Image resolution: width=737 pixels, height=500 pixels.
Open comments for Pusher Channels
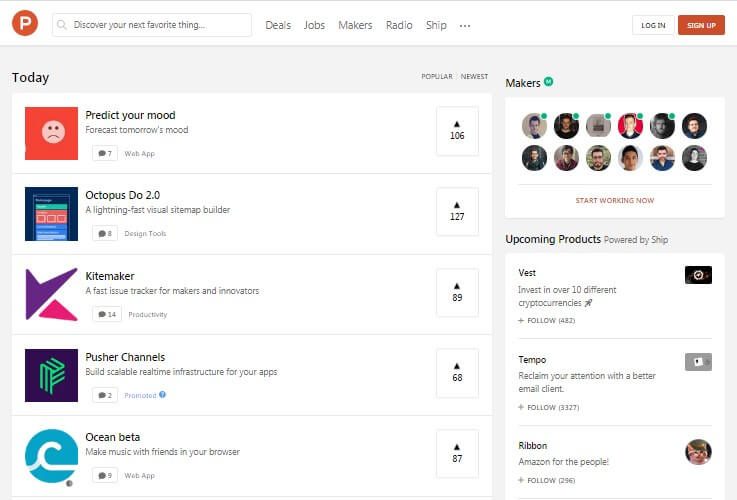105,395
